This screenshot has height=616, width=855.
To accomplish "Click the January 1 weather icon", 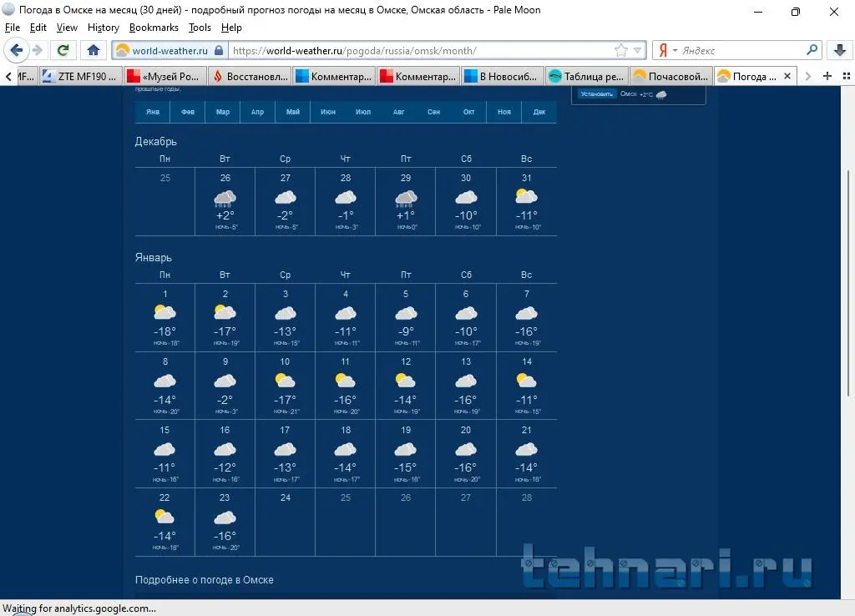I will [164, 312].
